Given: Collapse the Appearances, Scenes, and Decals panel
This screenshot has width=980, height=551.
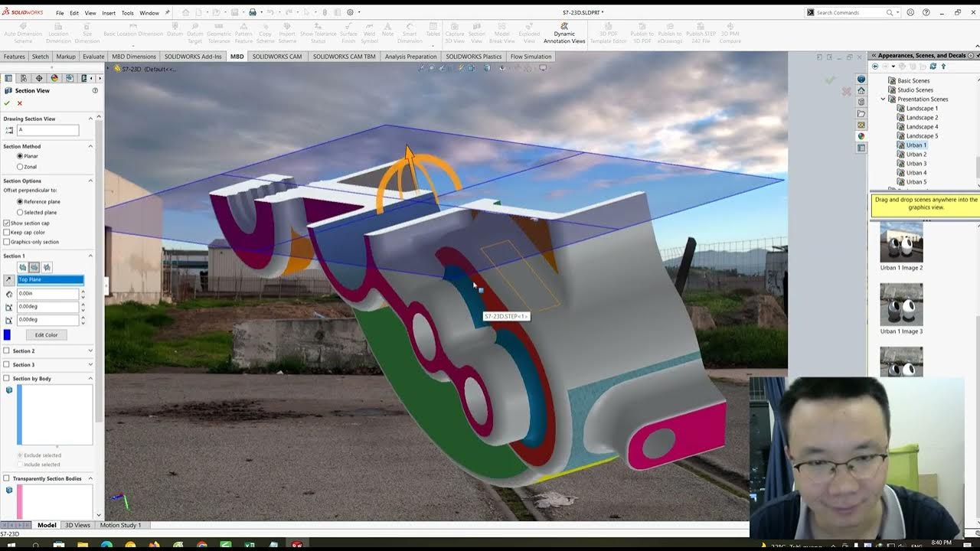Looking at the screenshot, I should (874, 56).
